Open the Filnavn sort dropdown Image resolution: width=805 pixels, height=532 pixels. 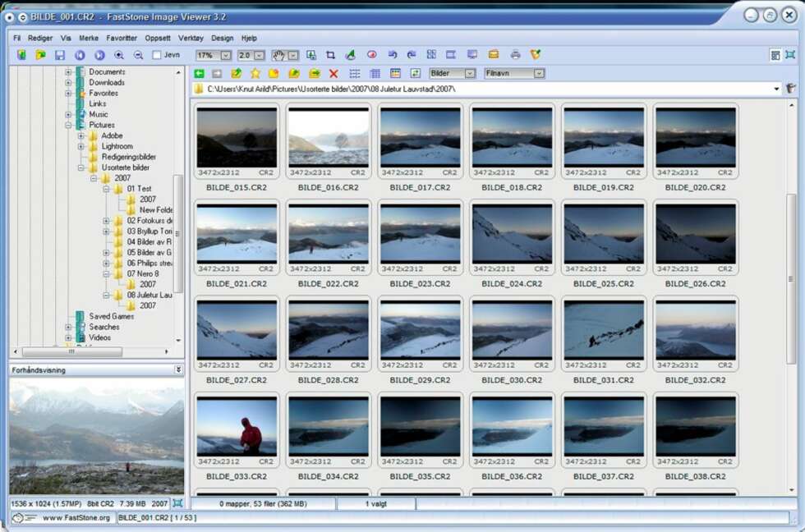click(x=539, y=74)
